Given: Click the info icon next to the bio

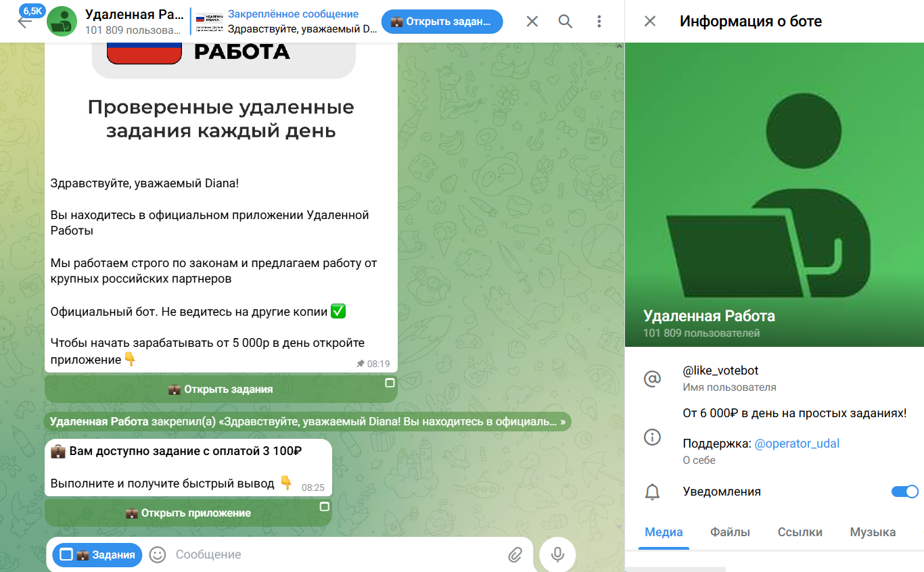Looking at the screenshot, I should click(x=652, y=437).
